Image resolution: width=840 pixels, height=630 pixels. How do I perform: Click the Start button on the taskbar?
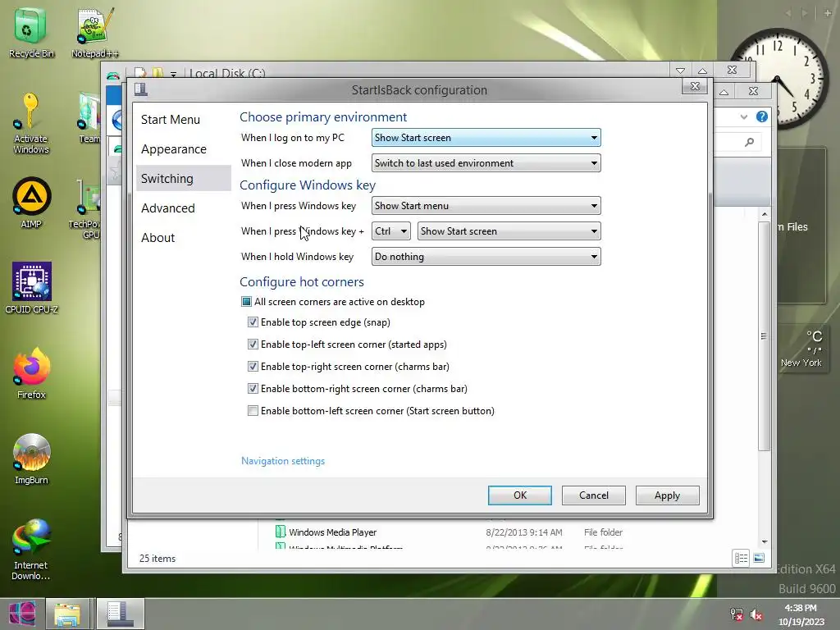tap(22, 614)
